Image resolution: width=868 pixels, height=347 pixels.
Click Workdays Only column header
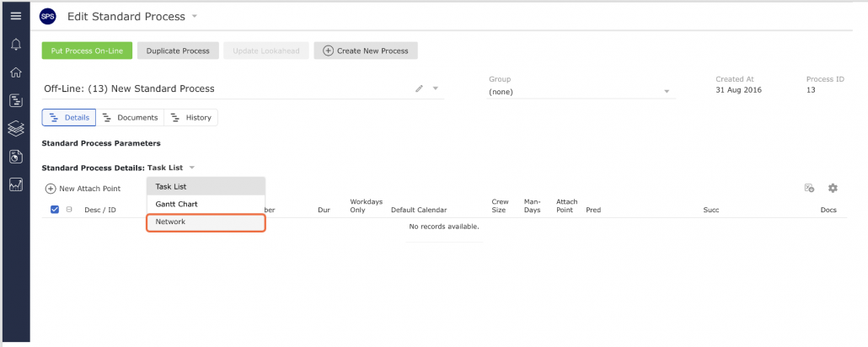coord(367,206)
